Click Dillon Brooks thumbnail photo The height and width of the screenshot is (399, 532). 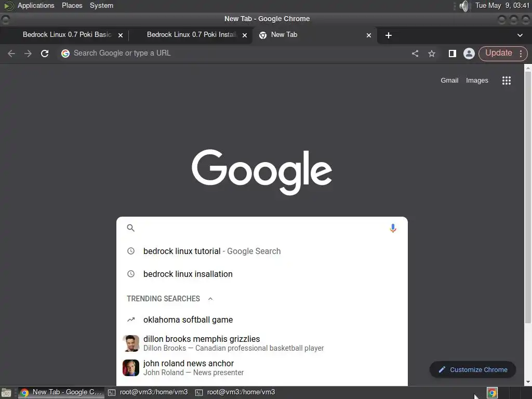pos(130,343)
